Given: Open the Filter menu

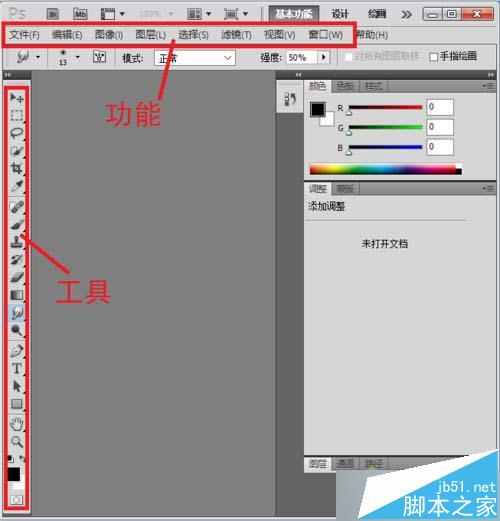Looking at the screenshot, I should pos(236,35).
